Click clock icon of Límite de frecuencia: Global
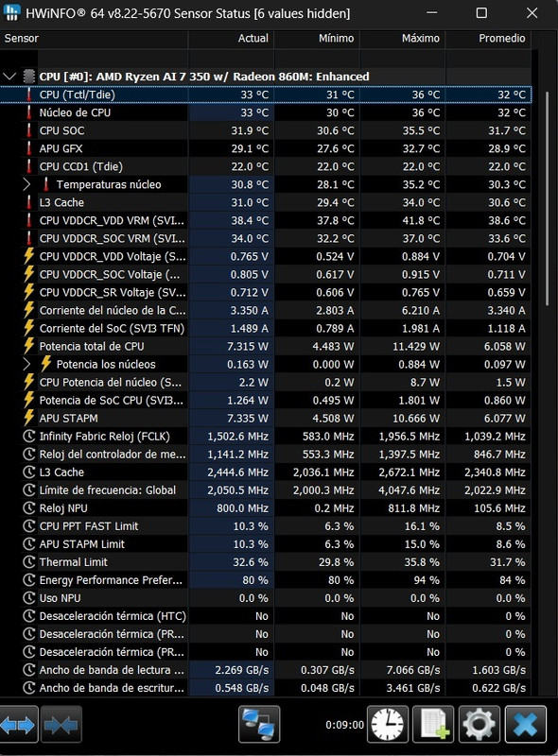The image size is (558, 756). [29, 490]
